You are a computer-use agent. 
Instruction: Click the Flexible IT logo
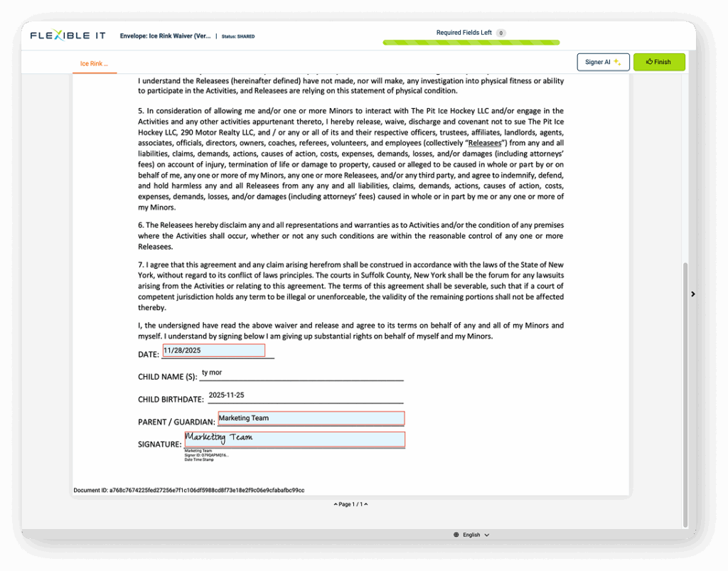[69, 36]
